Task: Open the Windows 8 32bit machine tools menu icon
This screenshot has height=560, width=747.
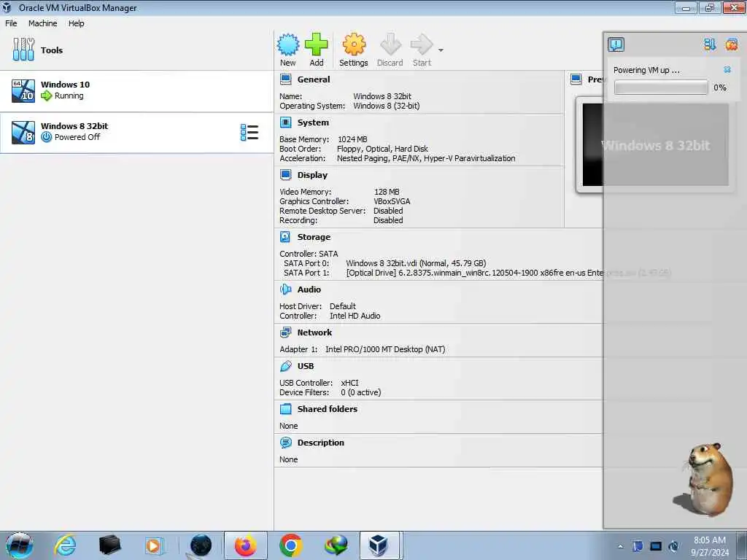Action: tap(249, 133)
